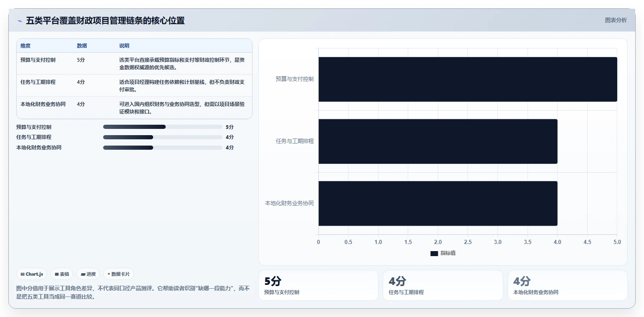Click description starting 可进入国内组织财务
The height and width of the screenshot is (317, 644).
(182, 108)
